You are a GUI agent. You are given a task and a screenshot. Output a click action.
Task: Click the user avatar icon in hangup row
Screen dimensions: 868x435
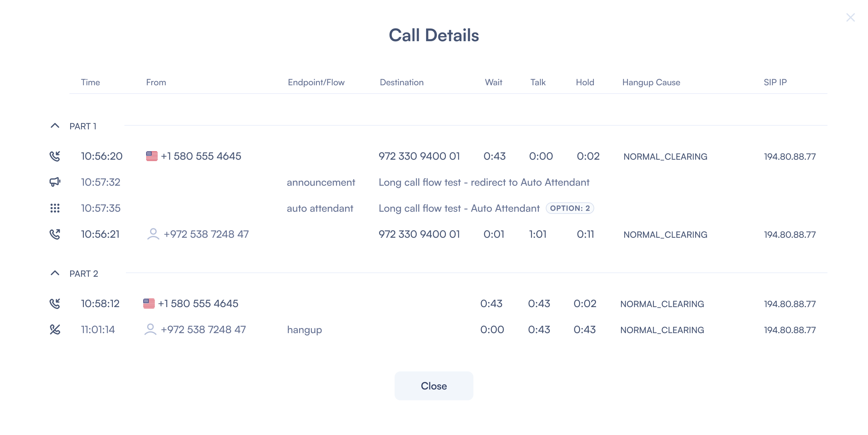[x=150, y=330]
